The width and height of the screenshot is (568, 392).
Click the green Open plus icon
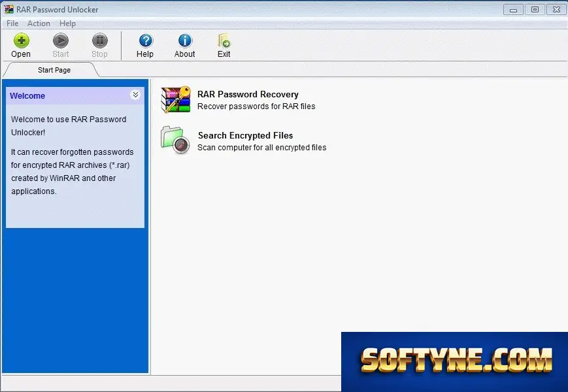point(22,41)
